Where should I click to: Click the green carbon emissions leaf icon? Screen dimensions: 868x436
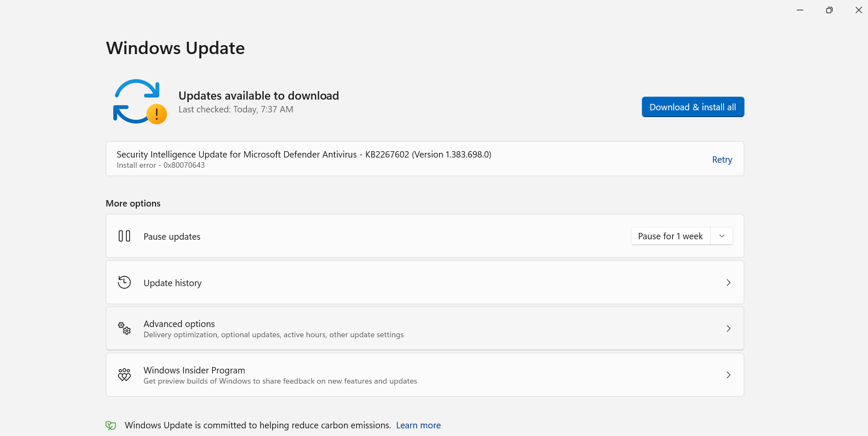click(110, 425)
